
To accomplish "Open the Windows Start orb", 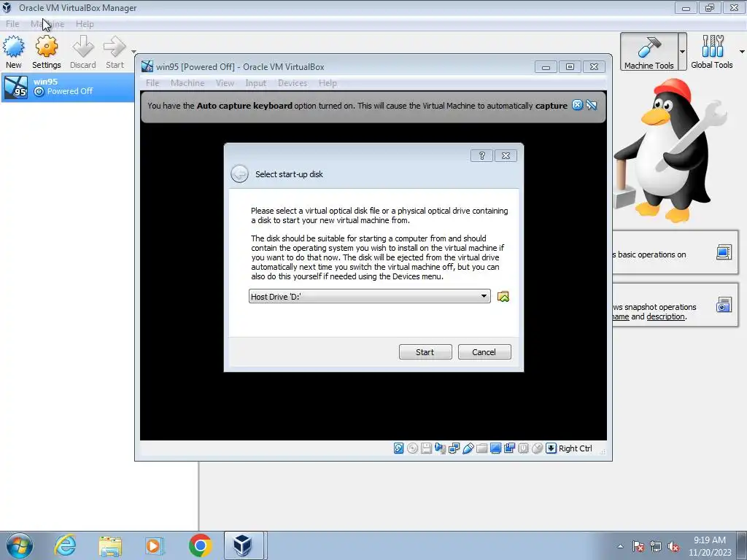I will (x=20, y=545).
